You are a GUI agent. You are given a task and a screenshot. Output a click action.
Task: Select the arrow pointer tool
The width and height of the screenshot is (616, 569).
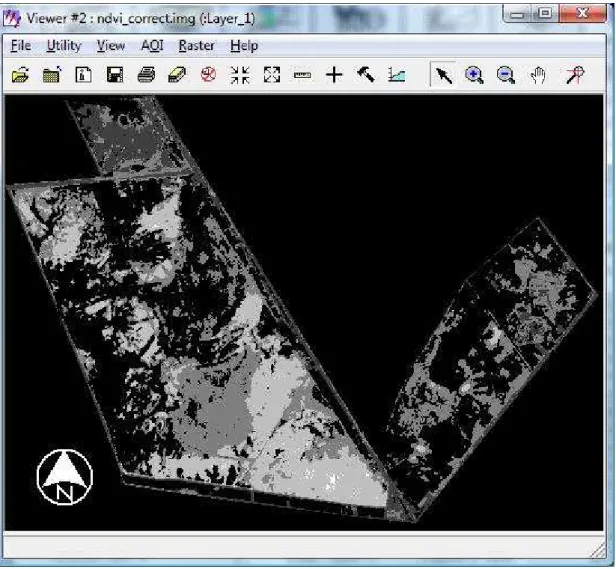[x=444, y=75]
